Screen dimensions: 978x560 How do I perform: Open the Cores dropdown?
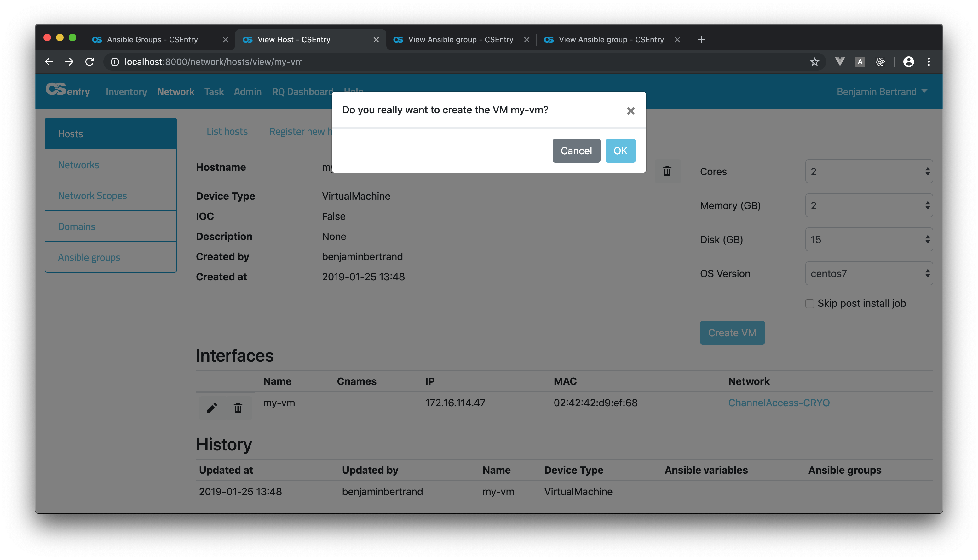tap(868, 172)
